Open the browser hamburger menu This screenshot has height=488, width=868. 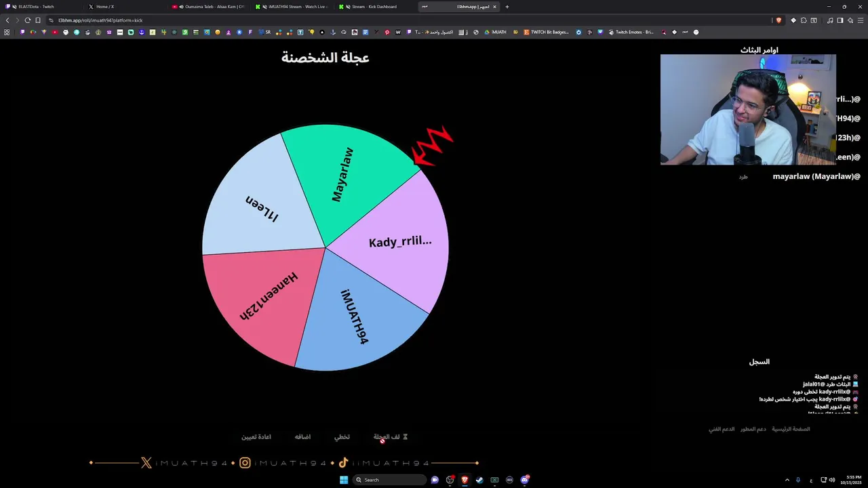click(x=860, y=20)
